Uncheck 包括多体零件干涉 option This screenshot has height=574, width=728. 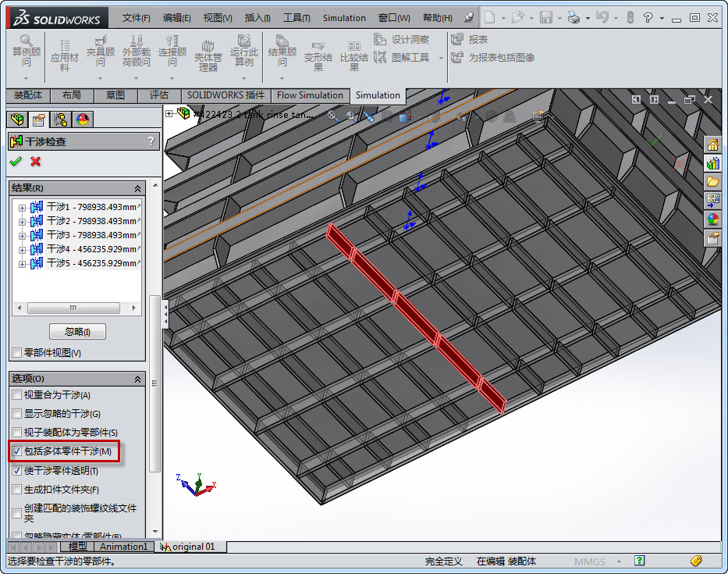pos(17,451)
